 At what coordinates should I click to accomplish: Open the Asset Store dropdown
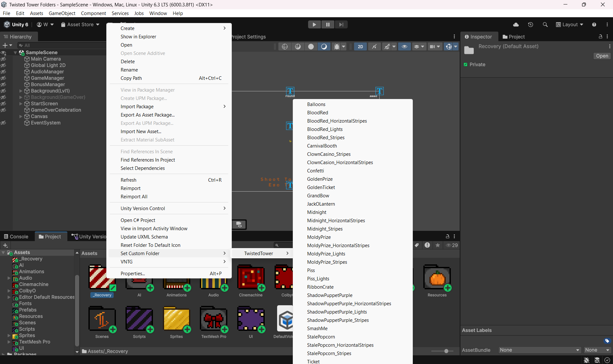[80, 25]
